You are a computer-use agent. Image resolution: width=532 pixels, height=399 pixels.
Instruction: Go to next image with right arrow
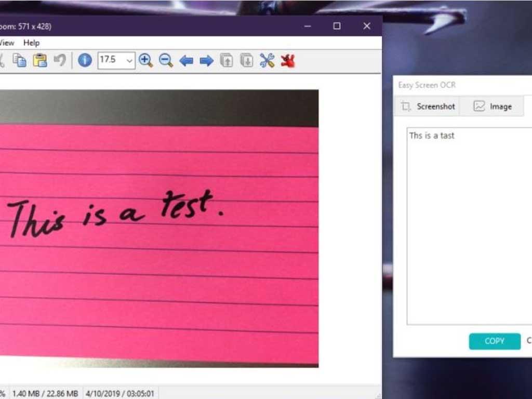coord(206,61)
